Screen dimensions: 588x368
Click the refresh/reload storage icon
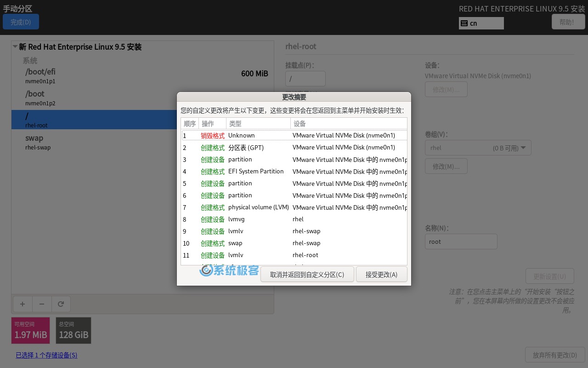click(x=61, y=304)
